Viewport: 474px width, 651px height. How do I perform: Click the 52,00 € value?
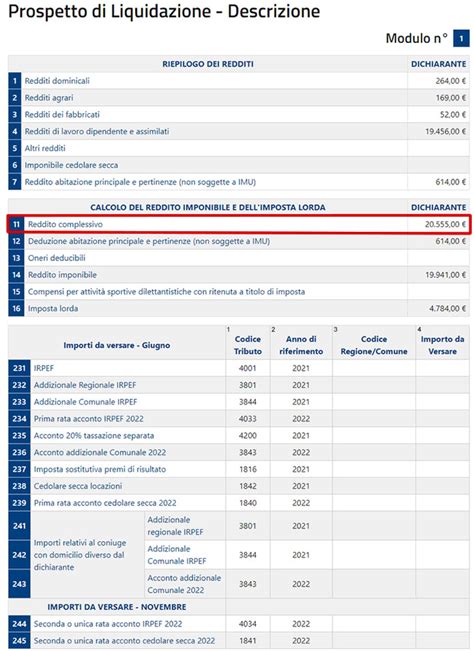pyautogui.click(x=452, y=115)
